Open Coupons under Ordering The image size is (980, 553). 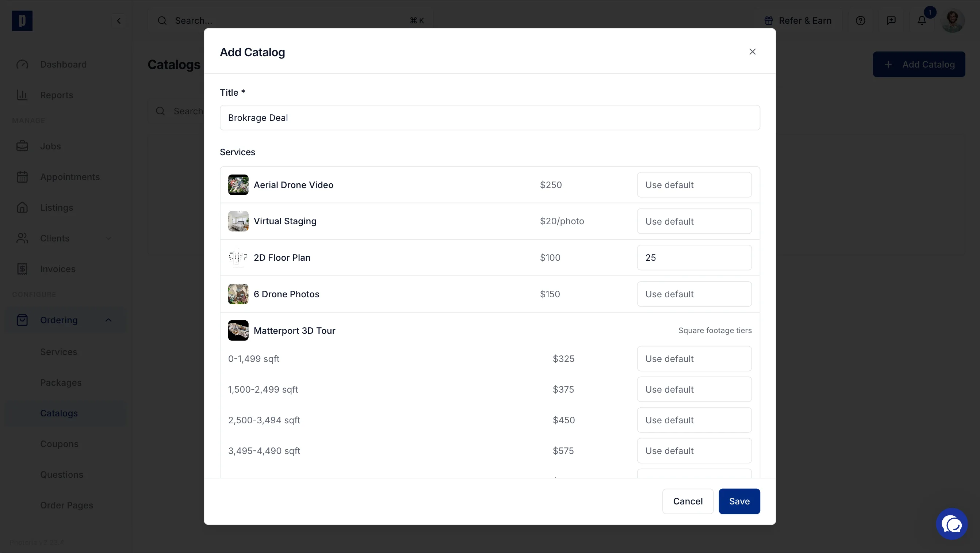[x=60, y=444]
